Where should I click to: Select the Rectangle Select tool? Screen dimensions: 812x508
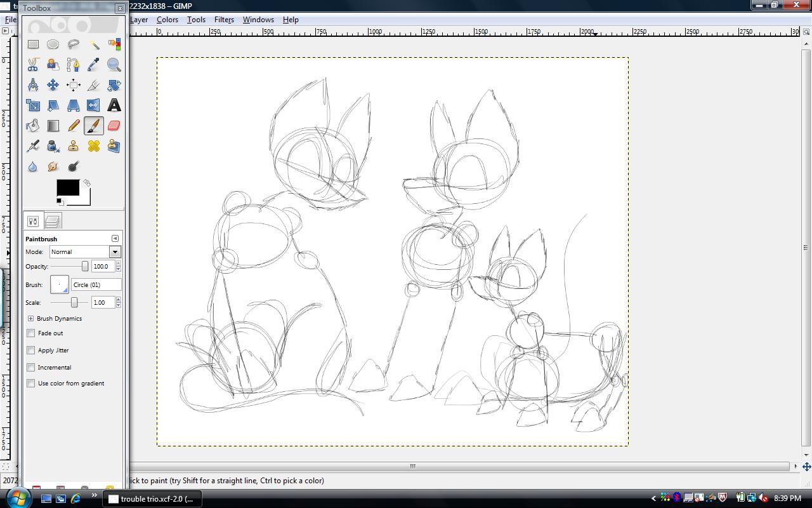click(x=33, y=44)
